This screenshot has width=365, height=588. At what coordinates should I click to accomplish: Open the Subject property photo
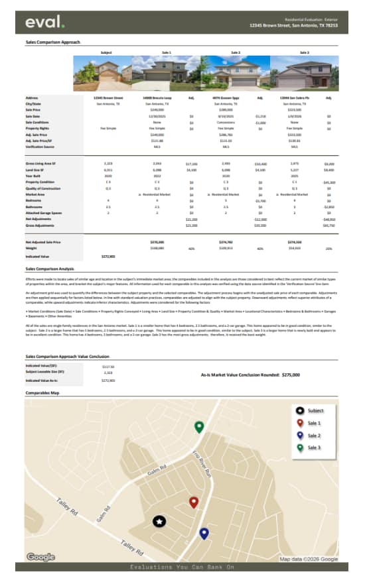[102, 74]
